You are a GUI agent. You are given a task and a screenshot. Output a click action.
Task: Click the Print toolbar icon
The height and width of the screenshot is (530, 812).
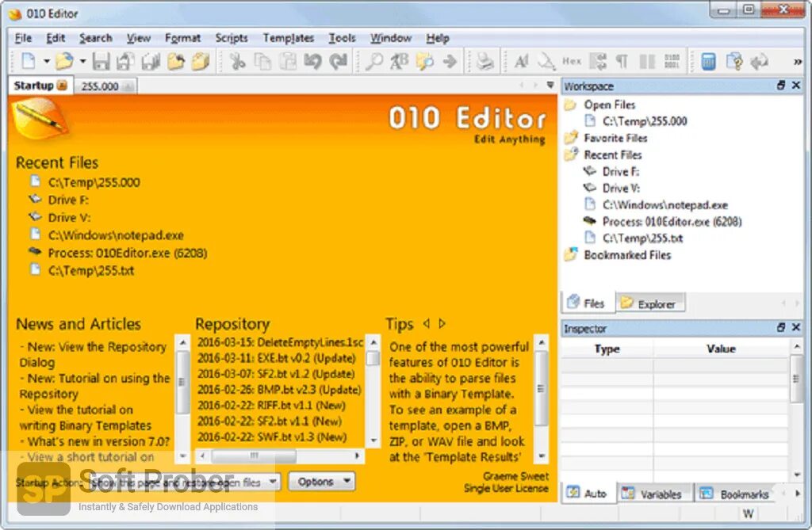(x=485, y=62)
